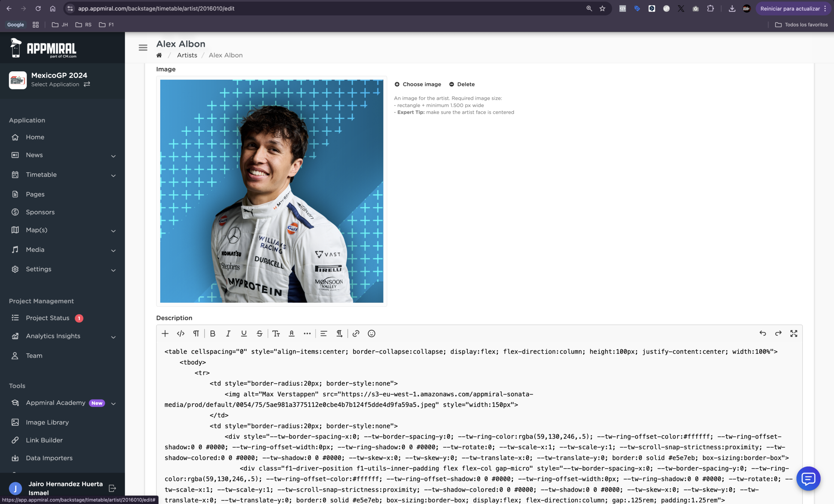Go to Artists breadcrumb link

187,55
